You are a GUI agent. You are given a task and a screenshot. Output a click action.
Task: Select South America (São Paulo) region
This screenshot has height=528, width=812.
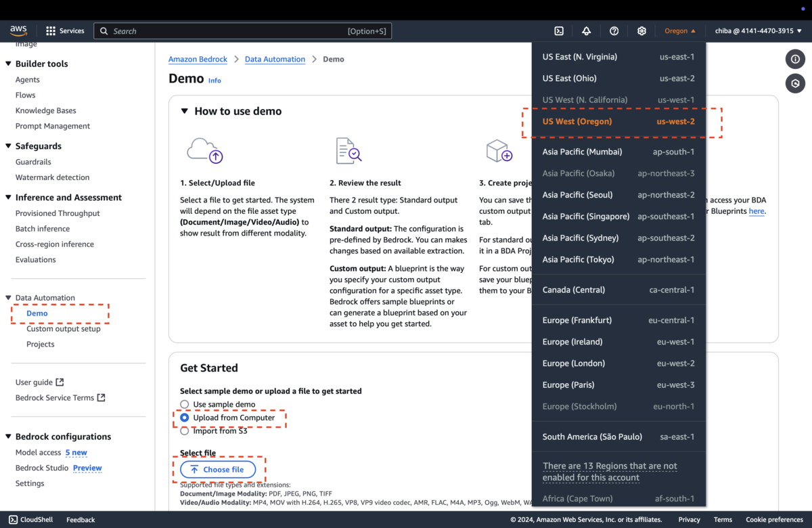click(x=618, y=437)
